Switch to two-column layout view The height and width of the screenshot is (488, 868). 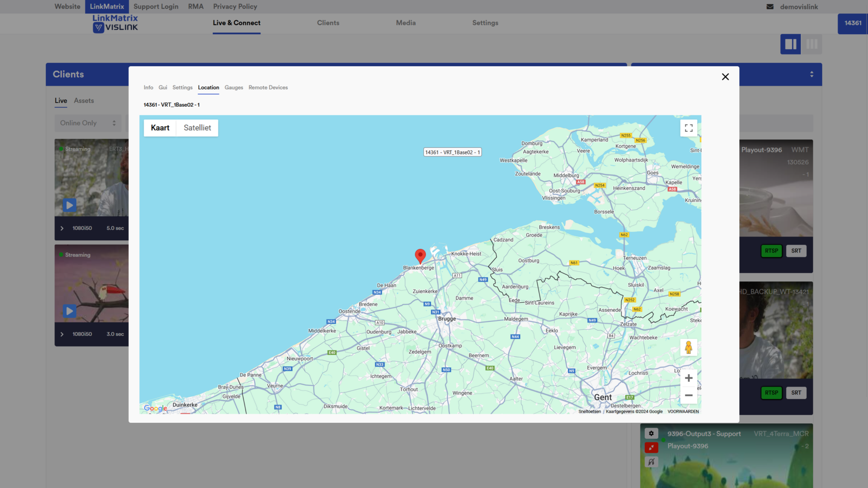click(790, 44)
